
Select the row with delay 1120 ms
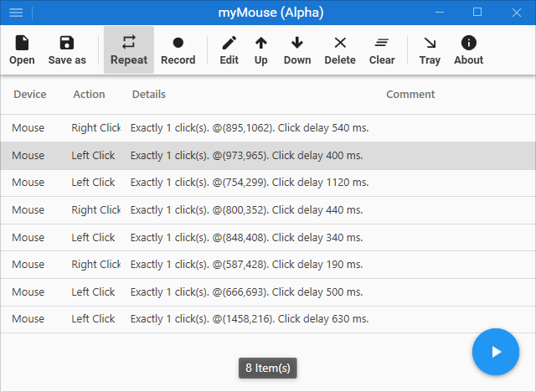(x=268, y=183)
